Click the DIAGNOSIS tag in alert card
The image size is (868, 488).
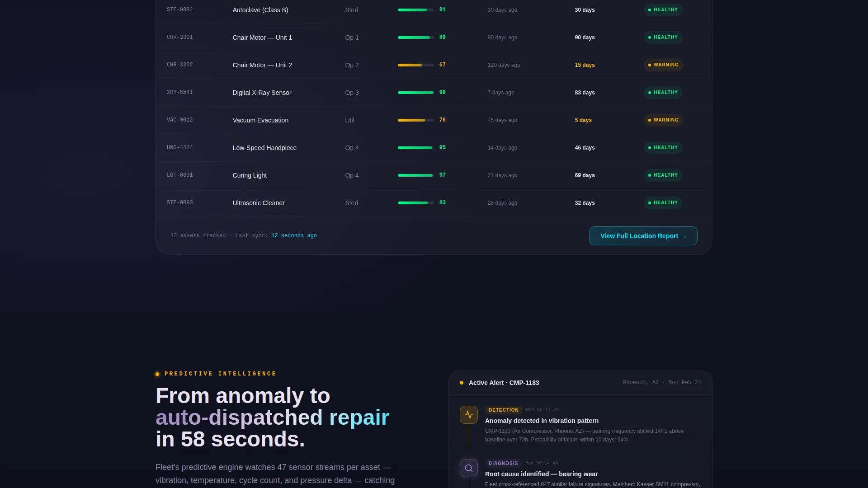pyautogui.click(x=503, y=464)
